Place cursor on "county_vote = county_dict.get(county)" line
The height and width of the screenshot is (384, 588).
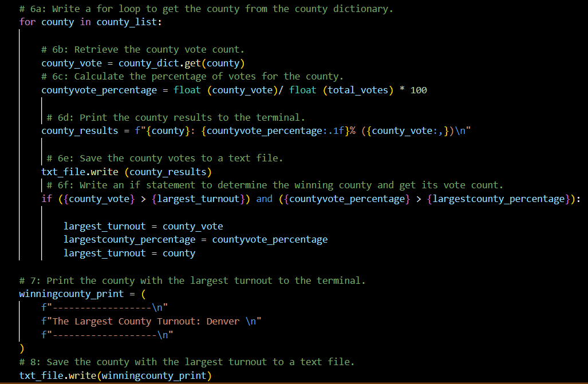(143, 63)
